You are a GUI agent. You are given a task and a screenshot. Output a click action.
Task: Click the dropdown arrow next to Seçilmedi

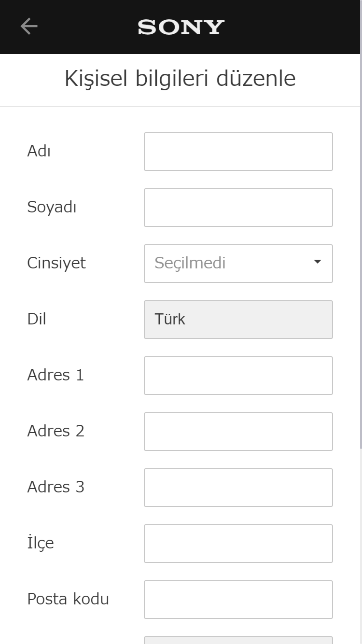[x=317, y=261]
